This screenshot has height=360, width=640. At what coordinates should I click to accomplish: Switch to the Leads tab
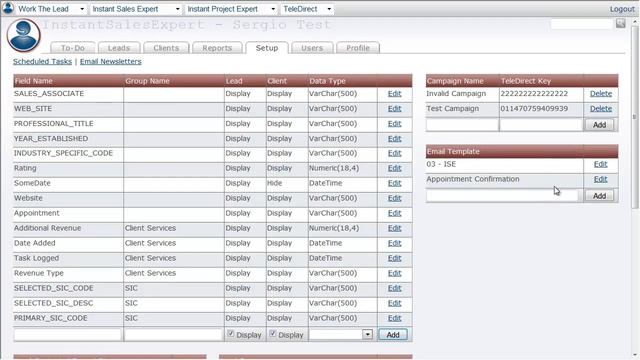(119, 48)
